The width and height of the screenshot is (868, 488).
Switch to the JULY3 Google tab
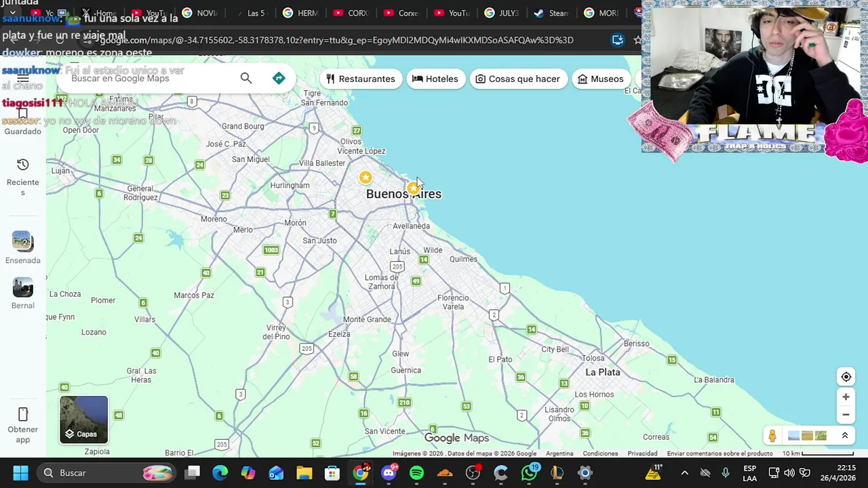pyautogui.click(x=500, y=13)
